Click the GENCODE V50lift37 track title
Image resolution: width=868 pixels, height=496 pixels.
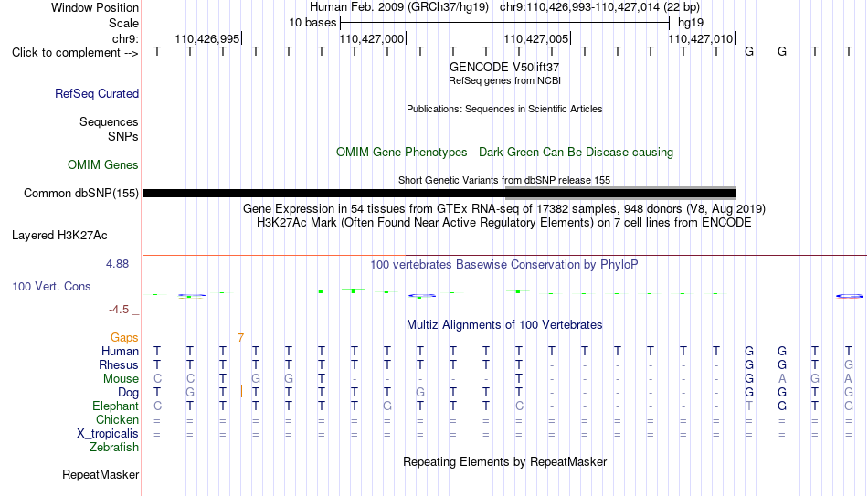pos(504,67)
